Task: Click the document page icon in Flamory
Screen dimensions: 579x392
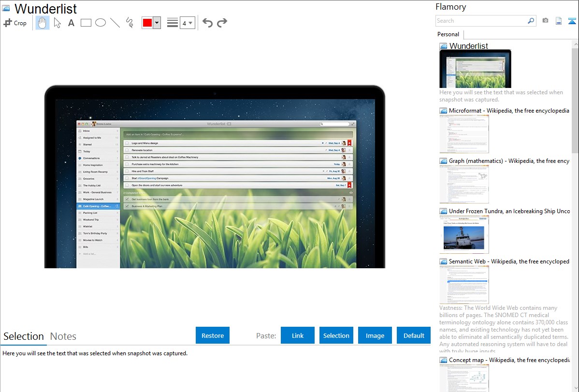Action: pos(559,21)
